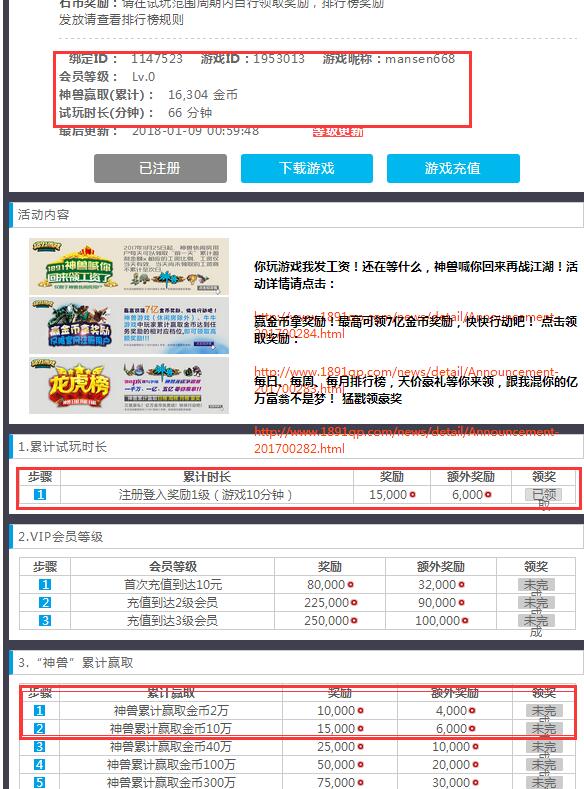
Task: Click the 已领取 button for 注册登入奖励1级
Action: coord(544,495)
